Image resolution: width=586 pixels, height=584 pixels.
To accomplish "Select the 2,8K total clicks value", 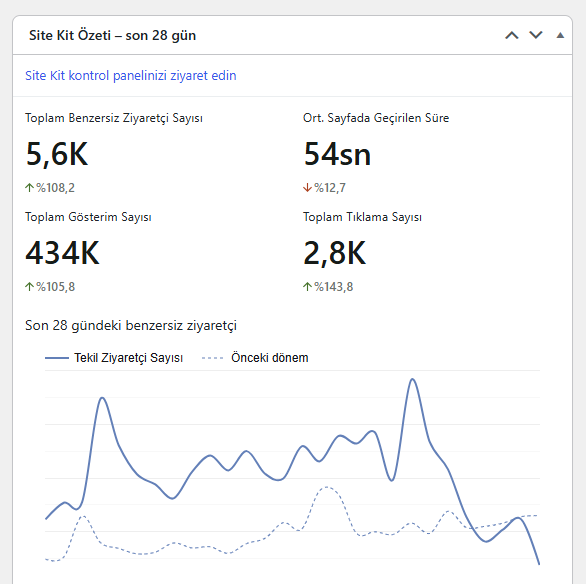I will click(334, 253).
